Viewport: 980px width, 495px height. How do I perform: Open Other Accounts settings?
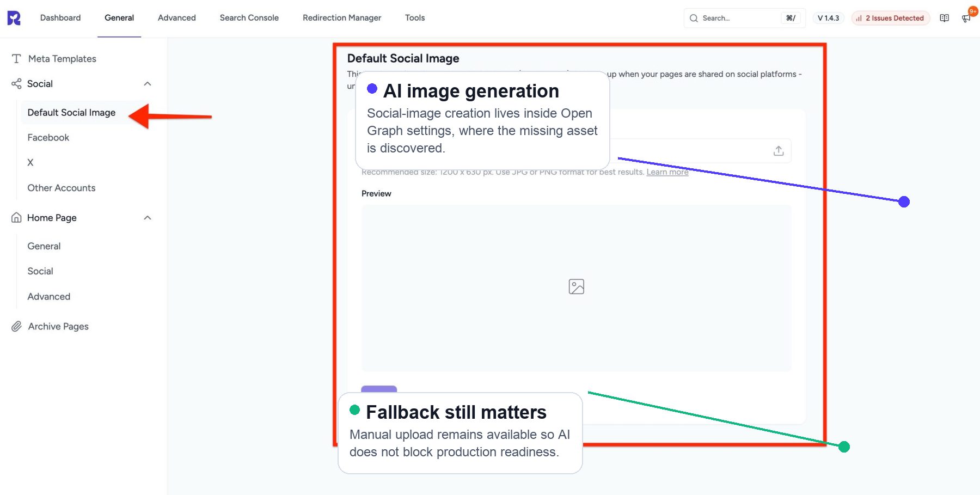coord(62,188)
